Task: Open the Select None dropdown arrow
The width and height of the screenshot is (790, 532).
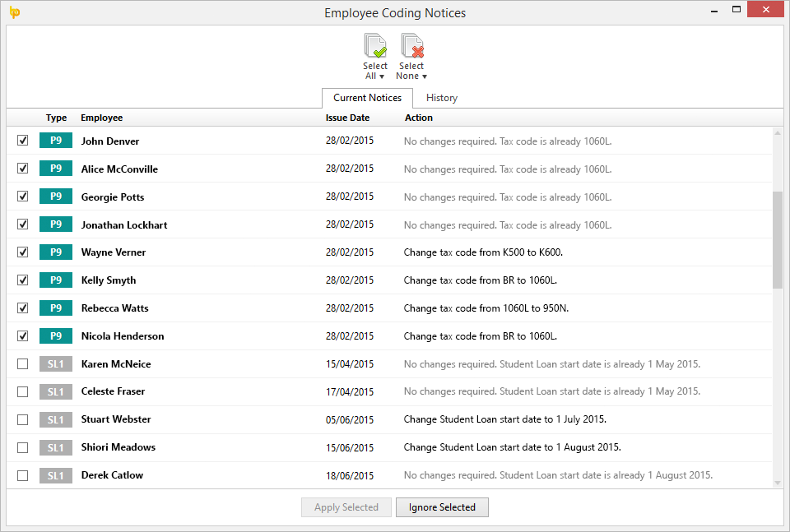Action: 425,76
